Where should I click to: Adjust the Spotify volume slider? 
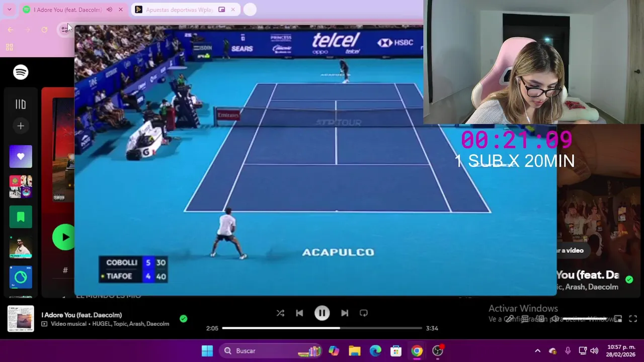(585, 319)
